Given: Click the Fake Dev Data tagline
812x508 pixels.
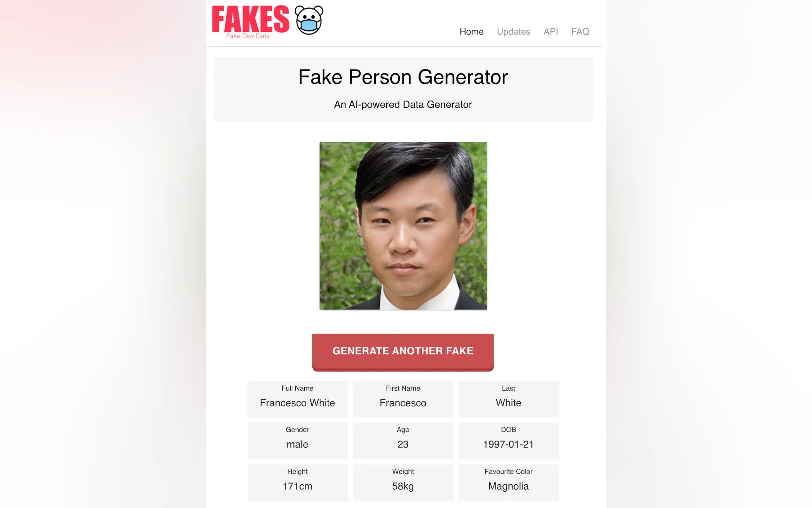Looking at the screenshot, I should (248, 36).
